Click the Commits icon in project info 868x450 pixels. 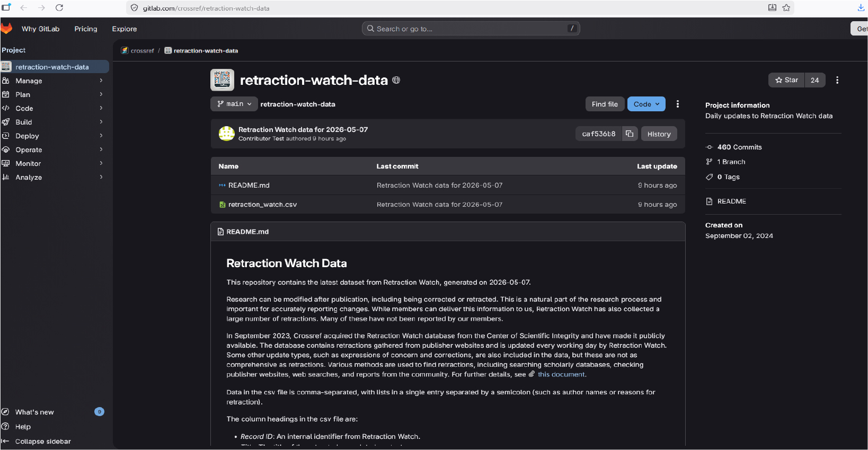pyautogui.click(x=709, y=147)
